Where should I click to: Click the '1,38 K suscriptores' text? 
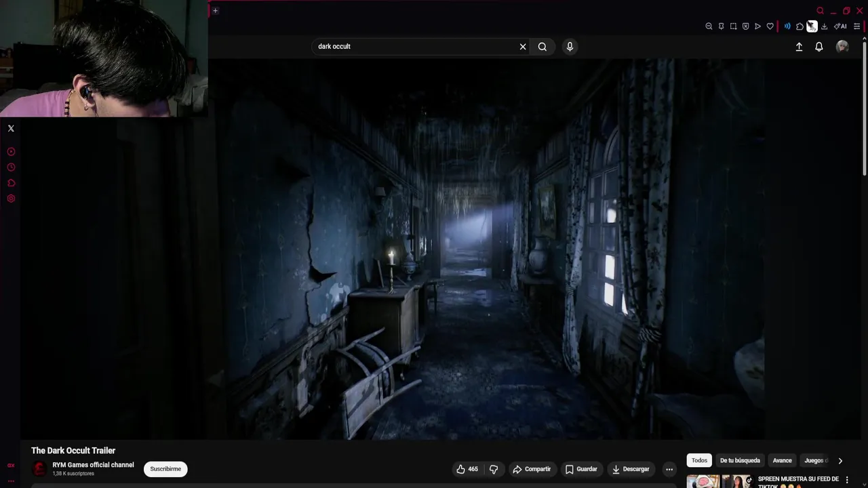coord(73,474)
